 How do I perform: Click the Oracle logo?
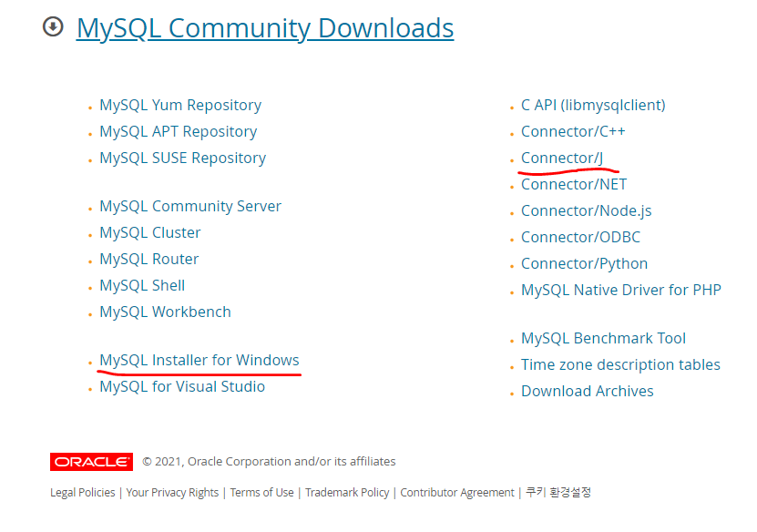click(91, 462)
